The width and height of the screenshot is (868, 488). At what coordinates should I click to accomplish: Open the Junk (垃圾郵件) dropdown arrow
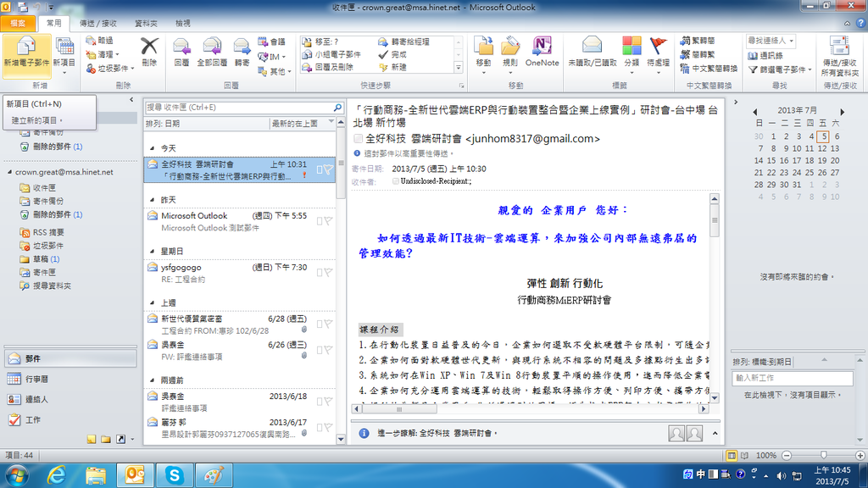click(133, 69)
